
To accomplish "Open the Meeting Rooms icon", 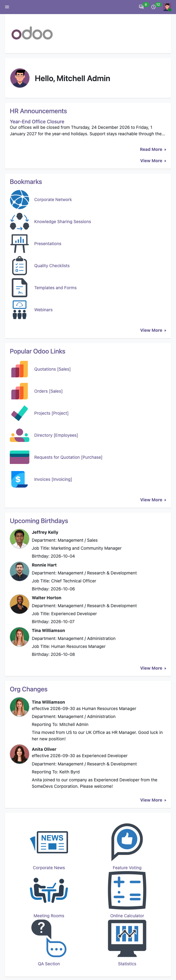I will [x=49, y=891].
